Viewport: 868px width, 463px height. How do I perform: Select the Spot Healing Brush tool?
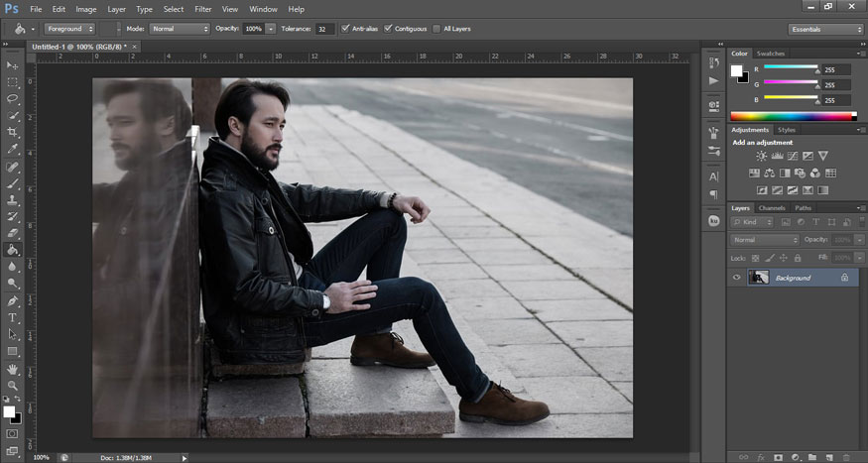(12, 167)
